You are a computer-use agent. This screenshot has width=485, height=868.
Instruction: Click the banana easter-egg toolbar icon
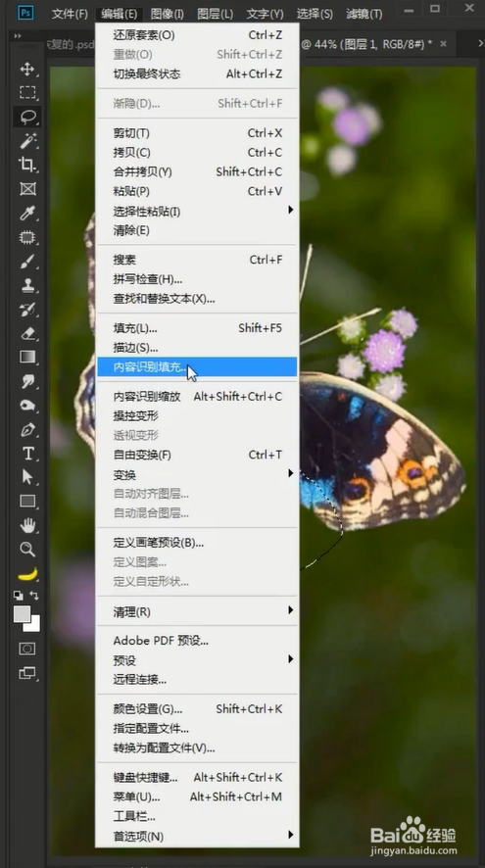27,574
